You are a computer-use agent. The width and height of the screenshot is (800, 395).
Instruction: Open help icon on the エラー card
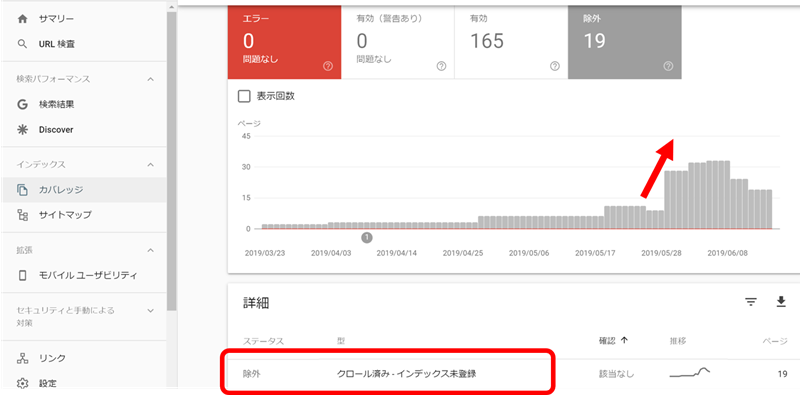point(328,66)
